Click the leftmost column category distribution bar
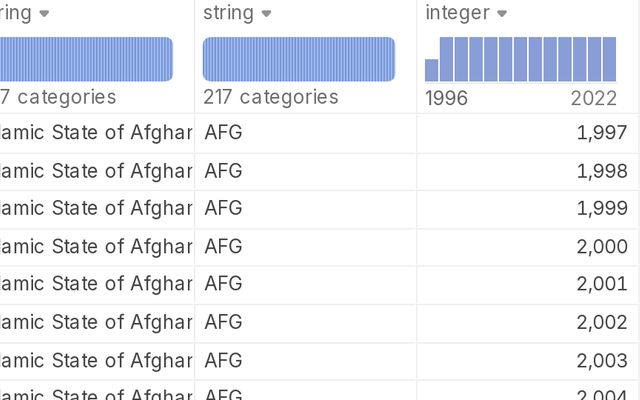This screenshot has height=400, width=640. pyautogui.click(x=86, y=59)
